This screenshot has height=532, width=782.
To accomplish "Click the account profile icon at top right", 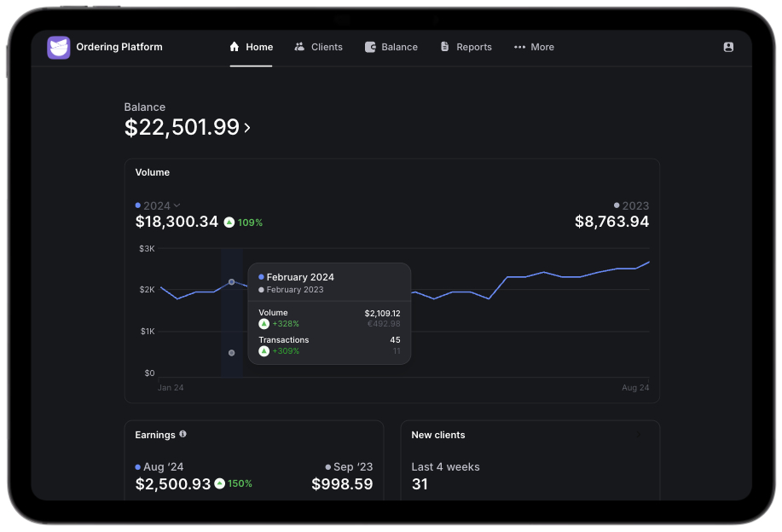I will coord(727,47).
